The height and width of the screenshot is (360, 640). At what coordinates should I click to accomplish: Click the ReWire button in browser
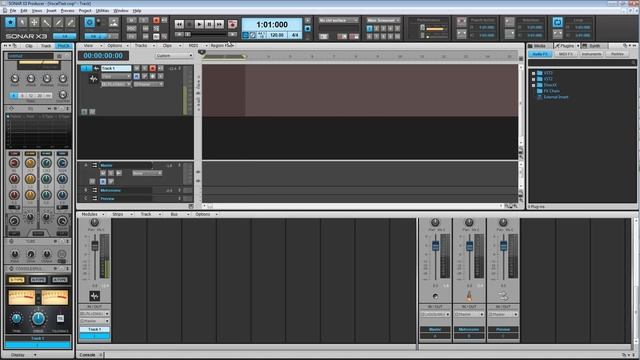coord(617,54)
